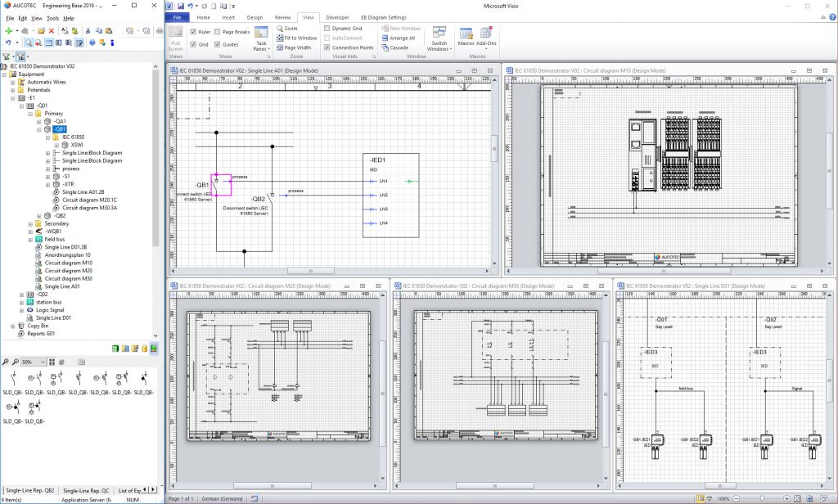The height and width of the screenshot is (504, 838).
Task: Click the zoom-in magnifier above the symbol palette
Action: pos(7,362)
